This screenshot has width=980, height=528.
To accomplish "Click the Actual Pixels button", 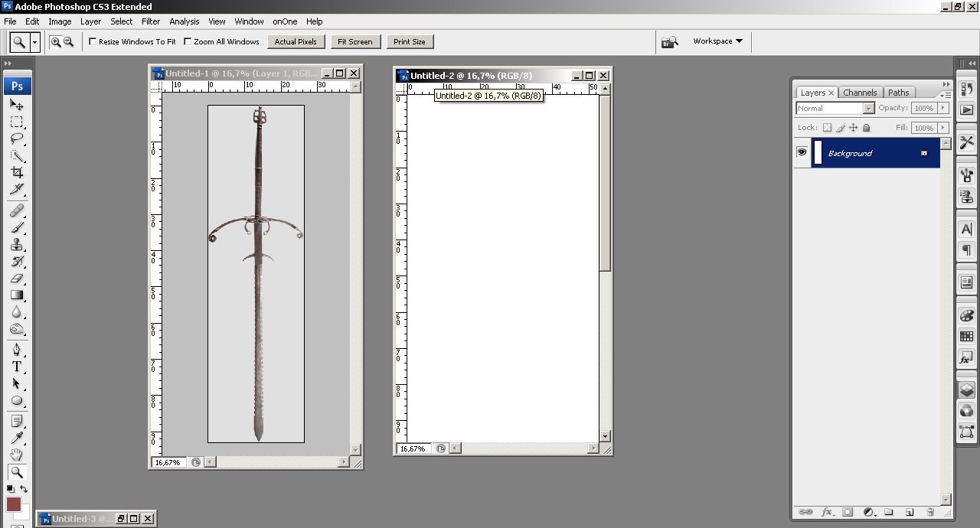I will 296,41.
